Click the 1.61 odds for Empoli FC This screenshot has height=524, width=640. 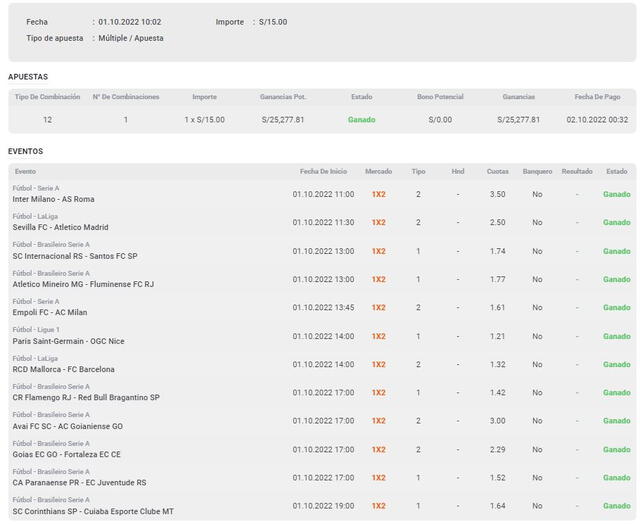498,307
